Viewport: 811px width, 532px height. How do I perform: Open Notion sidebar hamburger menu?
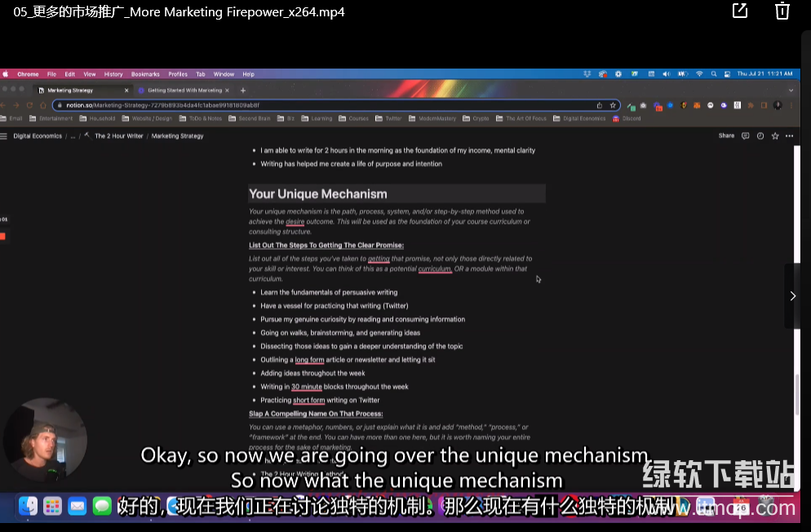4,136
